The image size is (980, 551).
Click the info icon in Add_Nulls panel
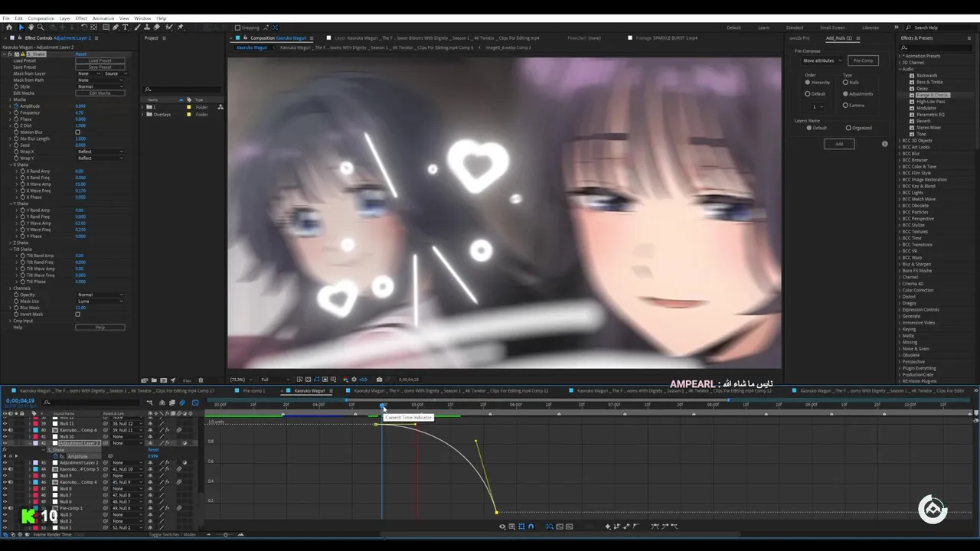click(x=885, y=144)
